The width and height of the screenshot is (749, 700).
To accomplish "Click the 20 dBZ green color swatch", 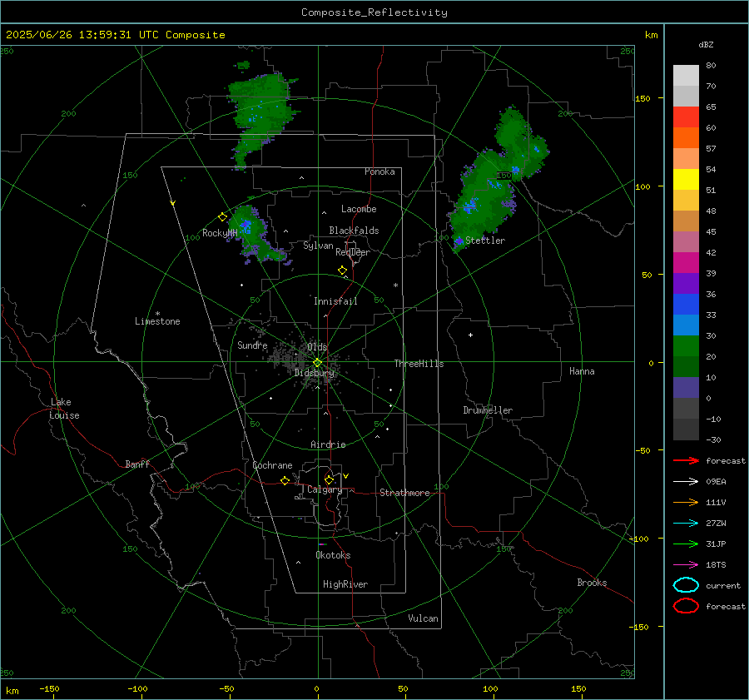I will (x=686, y=346).
